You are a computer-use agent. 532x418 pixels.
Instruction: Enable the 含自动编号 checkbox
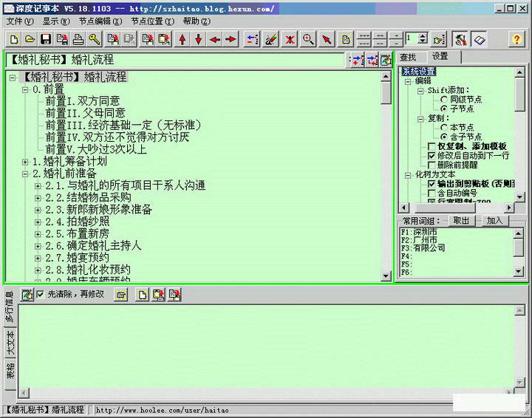click(x=432, y=193)
